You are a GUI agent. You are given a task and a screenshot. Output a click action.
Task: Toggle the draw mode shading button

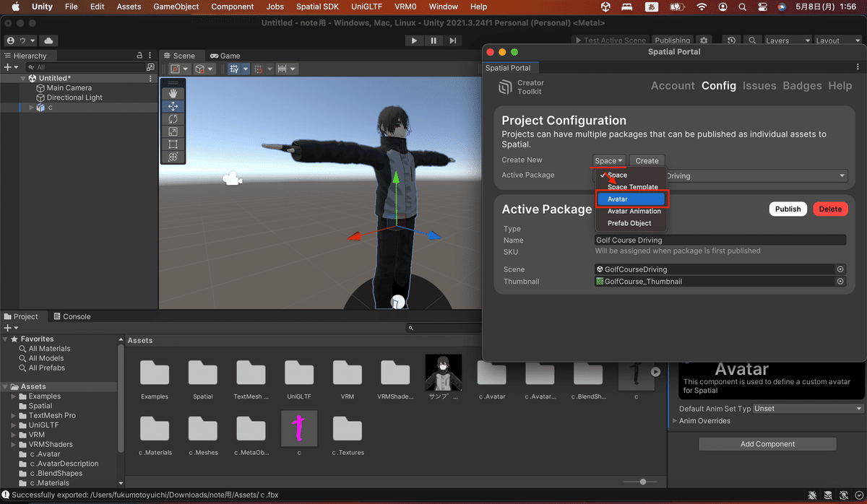pos(175,69)
